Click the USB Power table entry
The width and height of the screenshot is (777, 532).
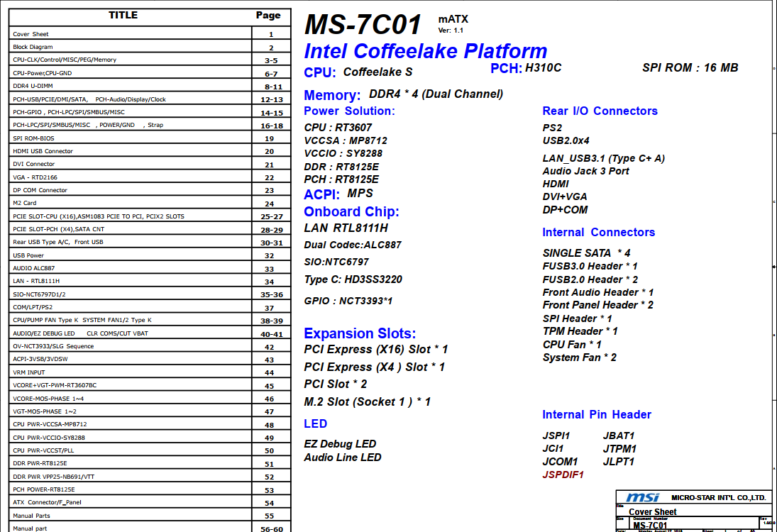pyautogui.click(x=28, y=255)
